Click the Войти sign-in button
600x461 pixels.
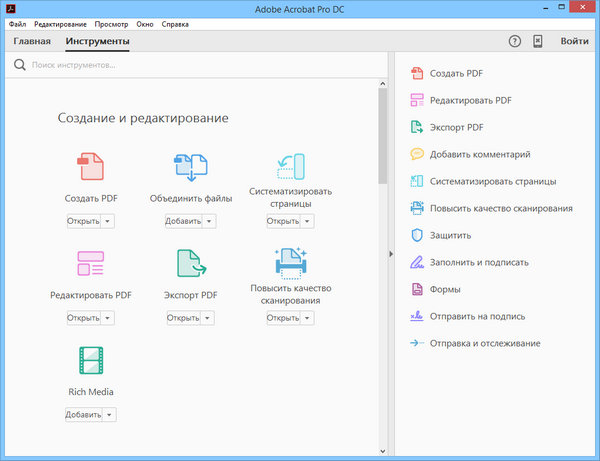coord(574,41)
